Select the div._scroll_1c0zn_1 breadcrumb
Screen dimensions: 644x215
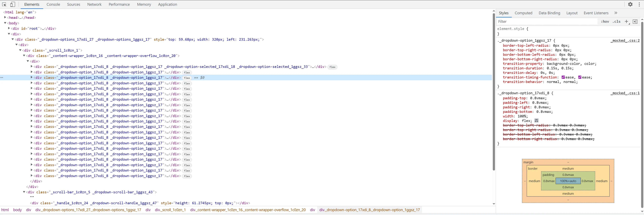tap(170, 210)
